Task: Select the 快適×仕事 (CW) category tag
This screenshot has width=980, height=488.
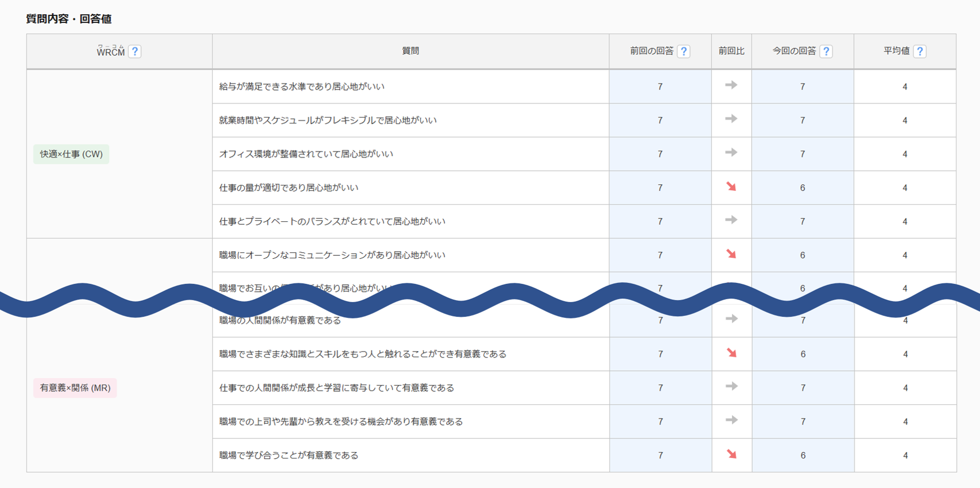Action: (71, 154)
